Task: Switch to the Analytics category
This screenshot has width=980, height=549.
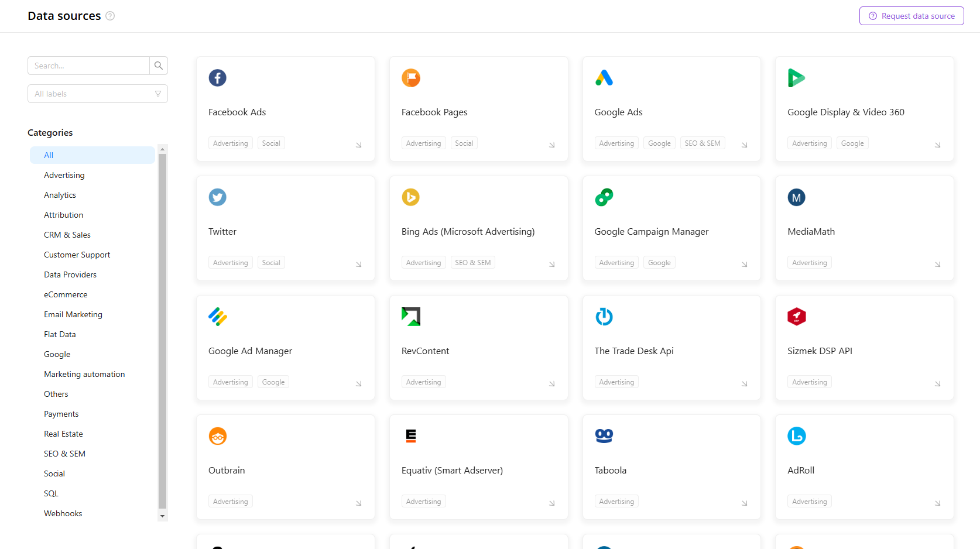Action: coord(60,195)
